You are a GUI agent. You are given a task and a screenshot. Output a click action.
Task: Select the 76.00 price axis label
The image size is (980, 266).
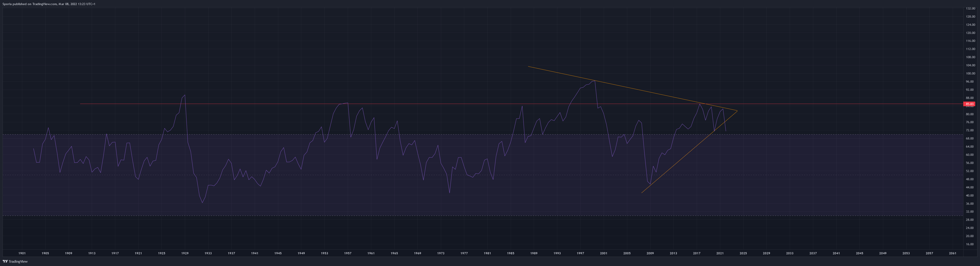coord(970,122)
